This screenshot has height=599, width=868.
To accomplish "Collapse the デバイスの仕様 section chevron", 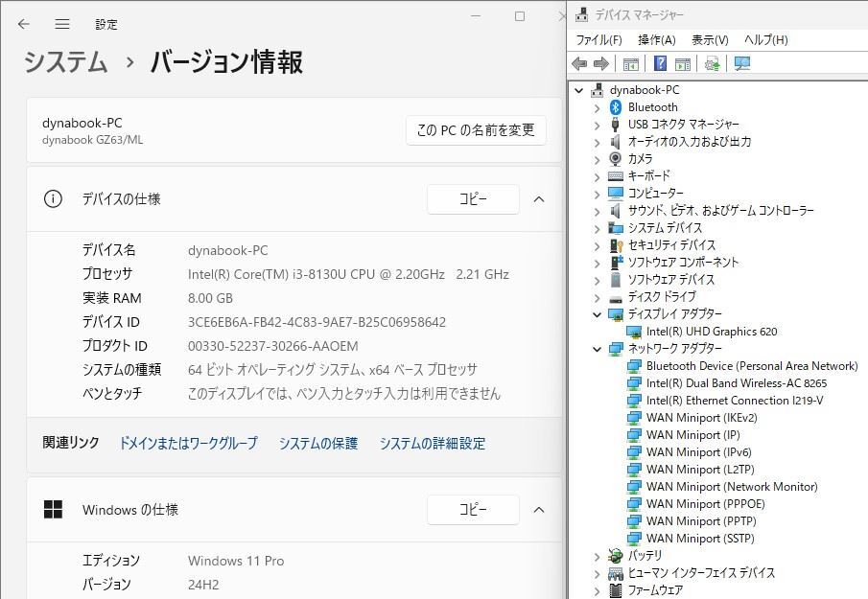I will pyautogui.click(x=539, y=199).
